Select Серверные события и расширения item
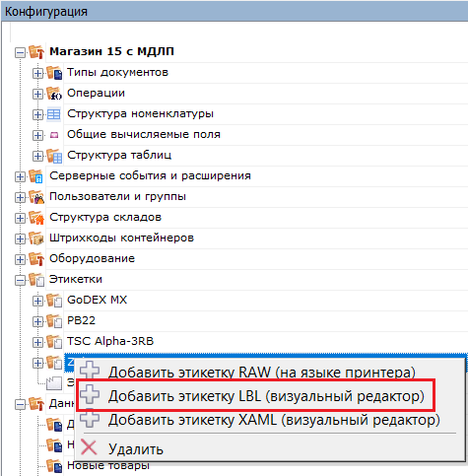The width and height of the screenshot is (468, 476). (150, 175)
